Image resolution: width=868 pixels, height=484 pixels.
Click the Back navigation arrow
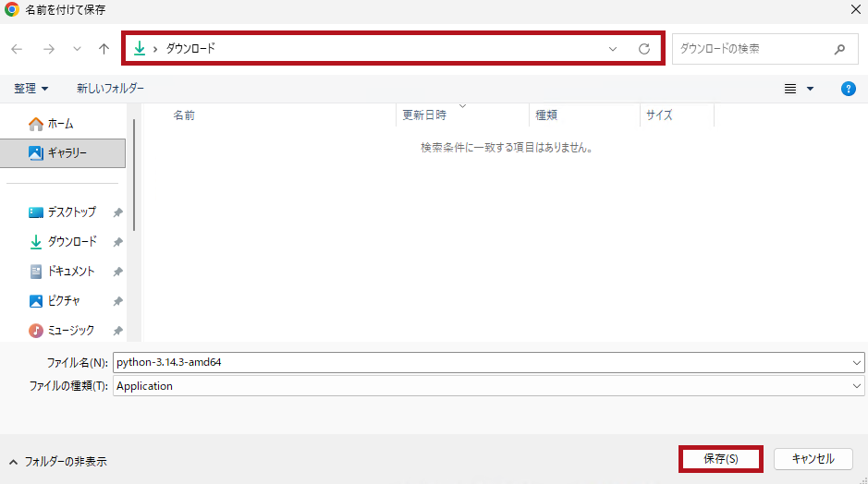pyautogui.click(x=18, y=49)
